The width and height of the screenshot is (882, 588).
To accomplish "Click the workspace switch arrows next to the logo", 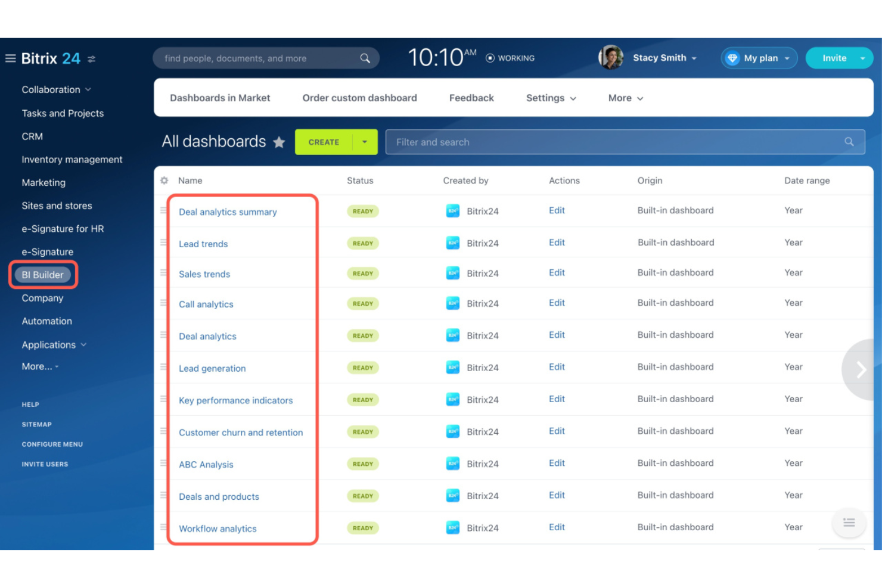I will 91,58.
